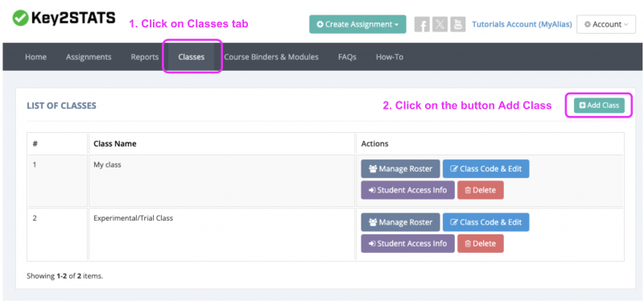Viewport: 644px width, 302px height.
Task: Expand the Create Assignment dropdown
Action: (357, 24)
